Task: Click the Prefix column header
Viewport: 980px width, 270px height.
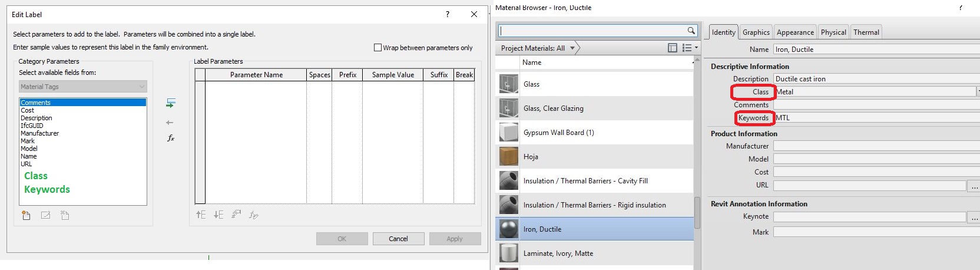Action: point(347,75)
